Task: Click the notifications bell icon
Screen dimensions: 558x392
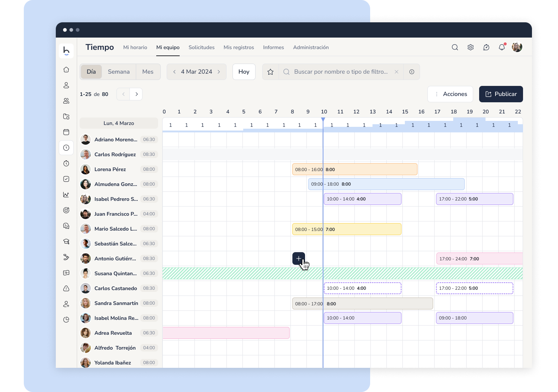Action: (502, 47)
